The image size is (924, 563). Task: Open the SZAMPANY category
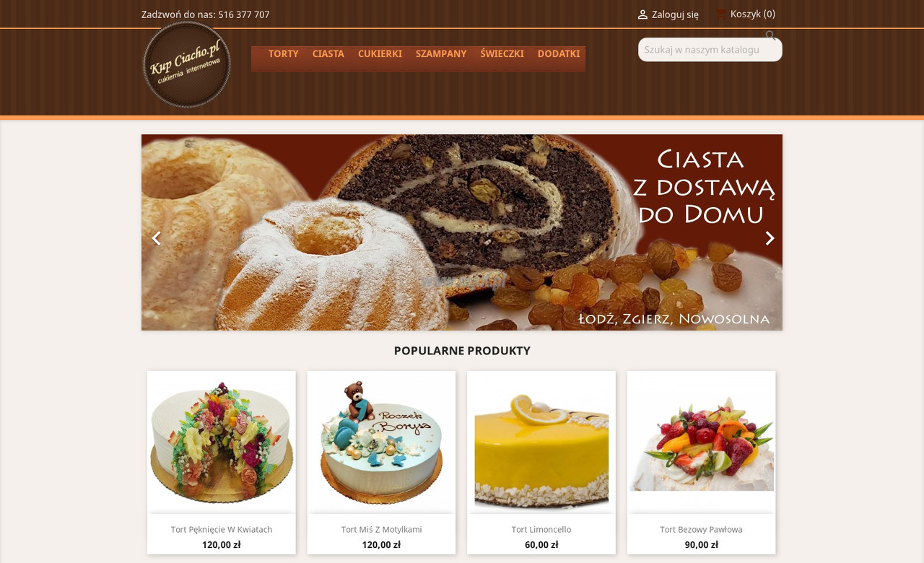coord(441,54)
